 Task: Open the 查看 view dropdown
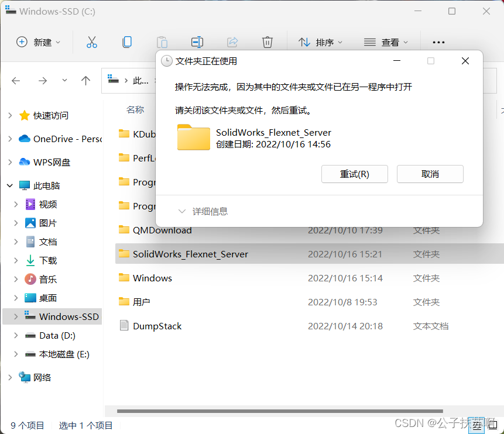pos(386,42)
